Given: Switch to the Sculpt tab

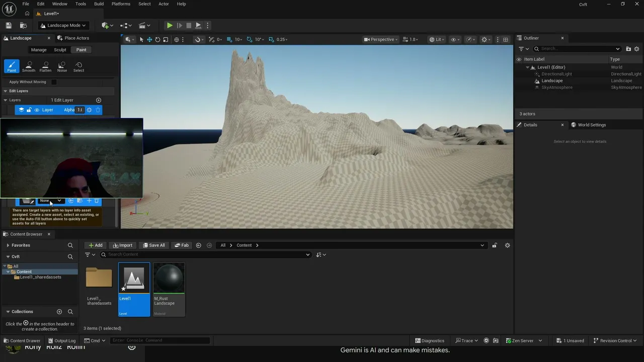Looking at the screenshot, I should pyautogui.click(x=60, y=50).
